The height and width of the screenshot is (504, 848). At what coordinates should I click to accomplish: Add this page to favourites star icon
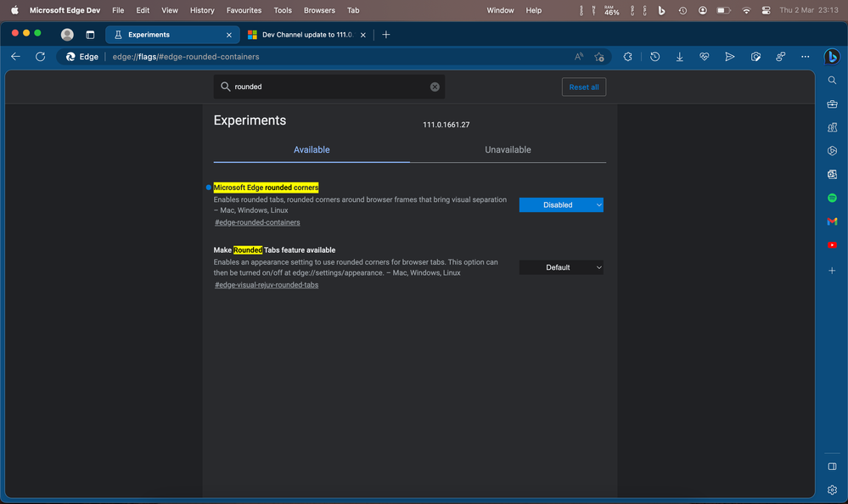[x=599, y=57]
